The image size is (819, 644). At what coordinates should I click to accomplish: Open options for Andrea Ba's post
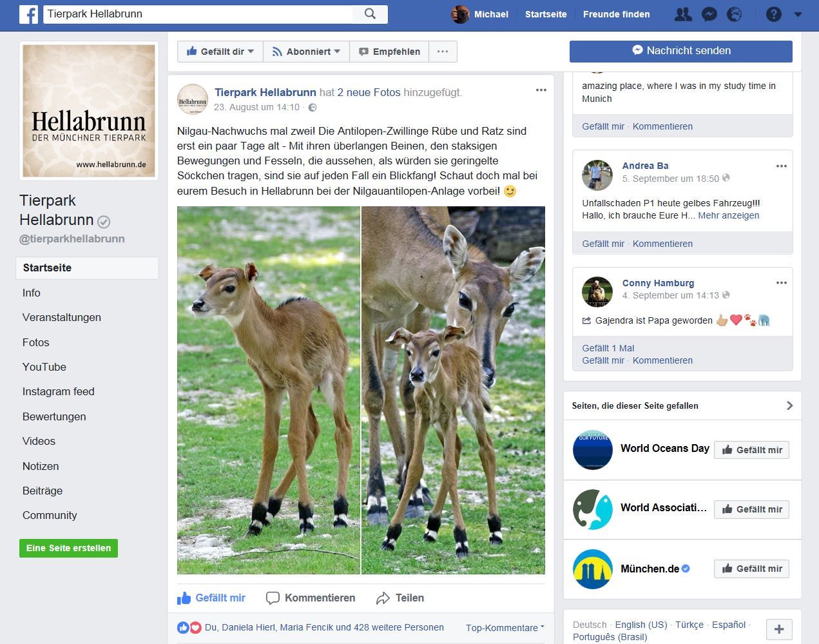781,166
